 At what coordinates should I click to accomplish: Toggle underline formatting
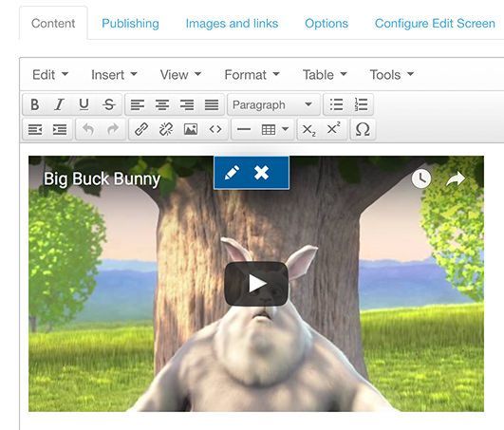click(84, 104)
